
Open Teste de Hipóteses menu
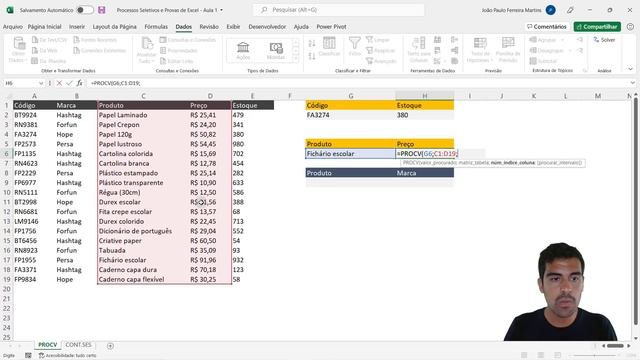[x=480, y=49]
